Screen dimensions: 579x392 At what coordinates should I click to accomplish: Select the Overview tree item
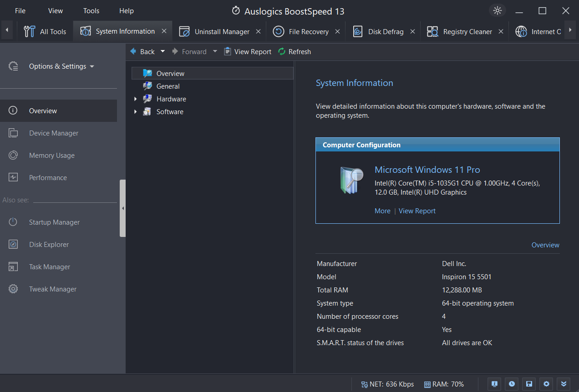pos(212,73)
